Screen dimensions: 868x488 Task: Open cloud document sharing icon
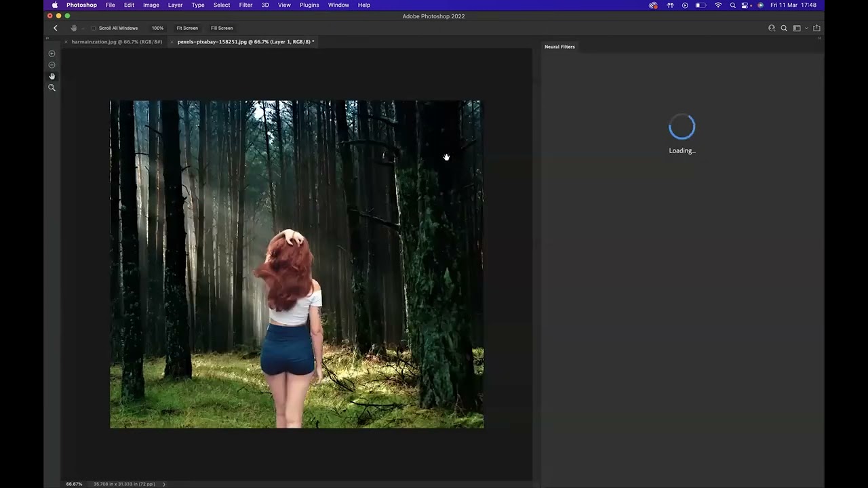[x=772, y=28]
